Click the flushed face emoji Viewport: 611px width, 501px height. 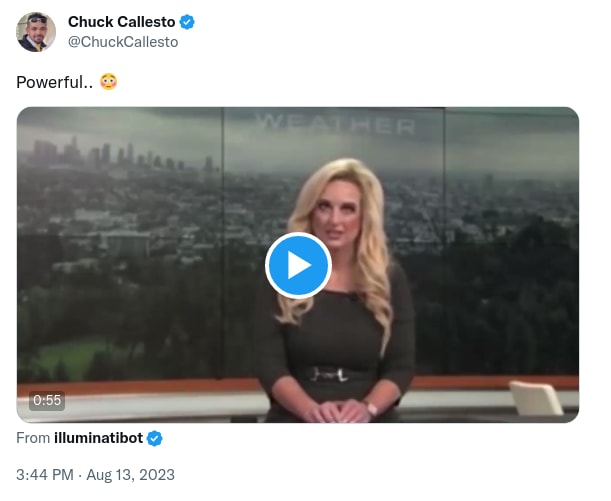108,82
